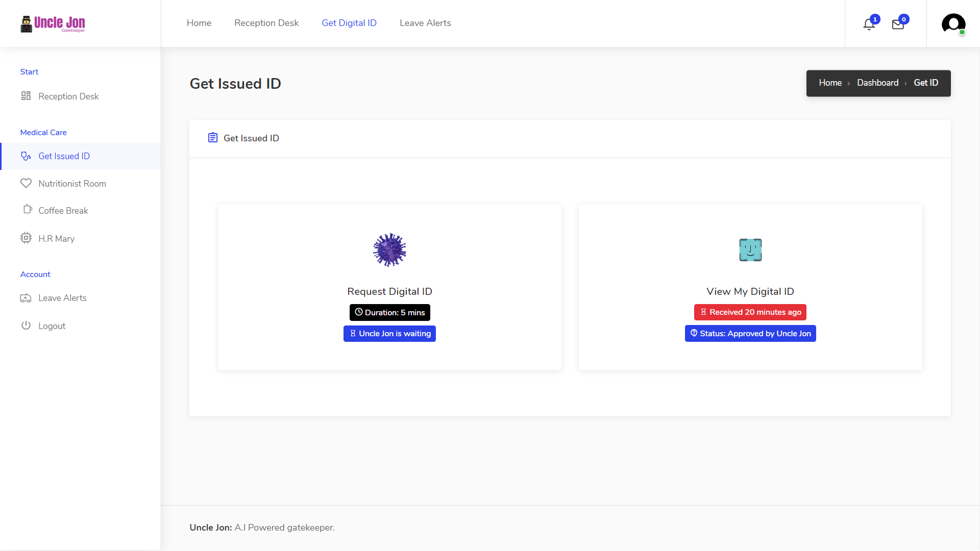Image resolution: width=980 pixels, height=551 pixels.
Task: Click the heart icon for Nutritionist Room
Action: click(26, 183)
